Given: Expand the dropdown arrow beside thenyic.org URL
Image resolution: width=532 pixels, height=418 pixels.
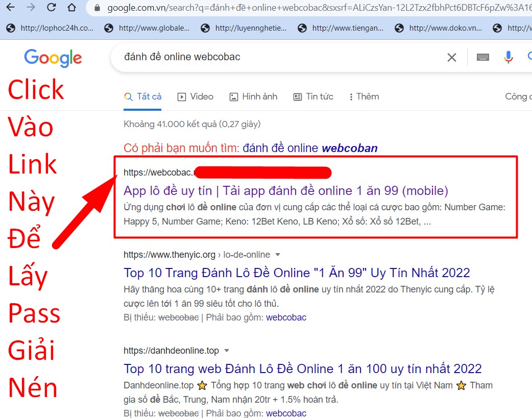Looking at the screenshot, I should [278, 255].
